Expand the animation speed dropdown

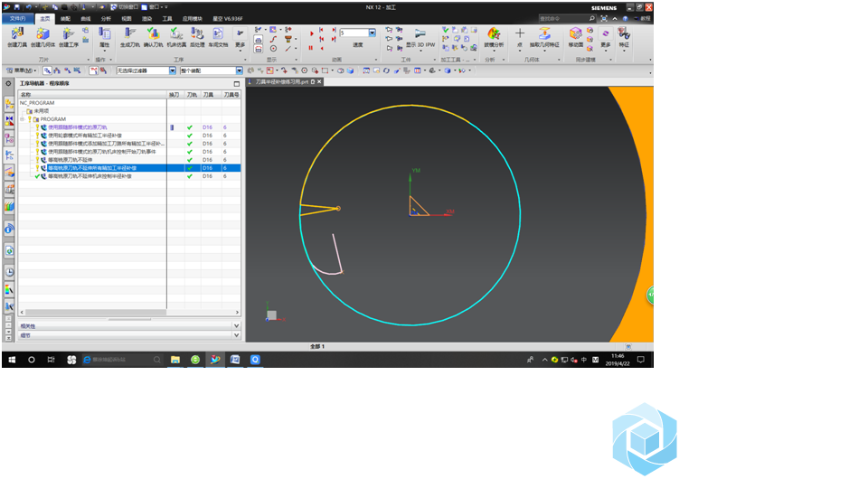[373, 33]
